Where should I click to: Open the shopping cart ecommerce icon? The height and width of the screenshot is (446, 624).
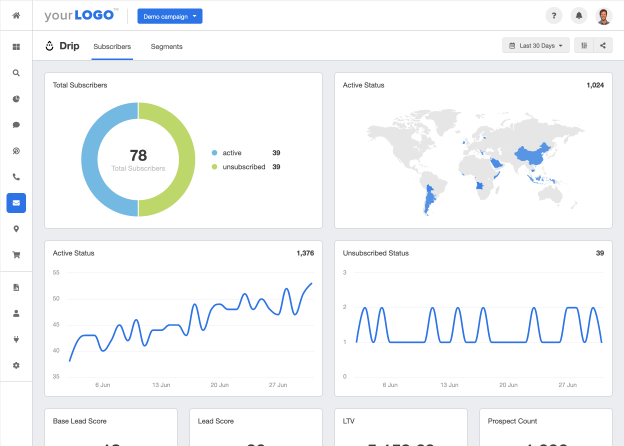(x=16, y=255)
